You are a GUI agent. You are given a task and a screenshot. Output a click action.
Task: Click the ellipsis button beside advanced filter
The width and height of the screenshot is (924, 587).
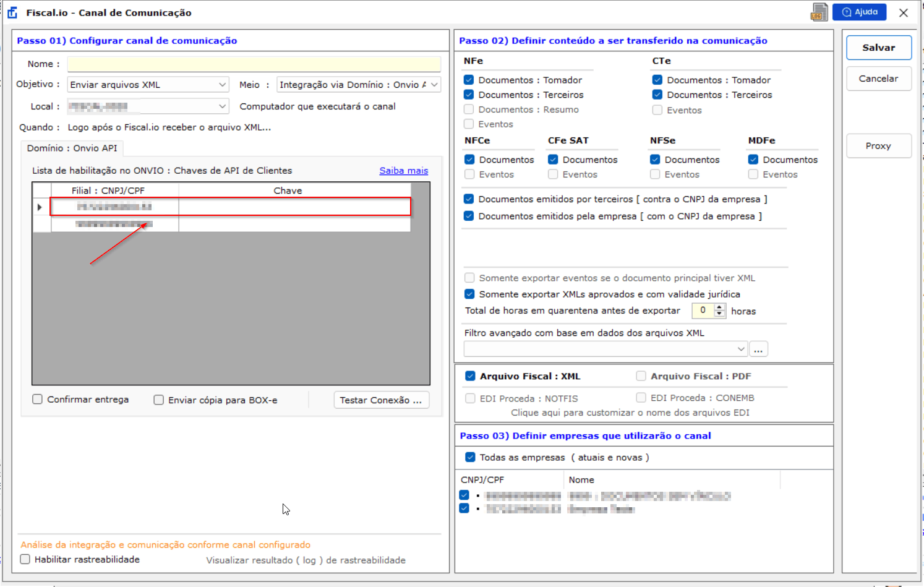pyautogui.click(x=758, y=349)
